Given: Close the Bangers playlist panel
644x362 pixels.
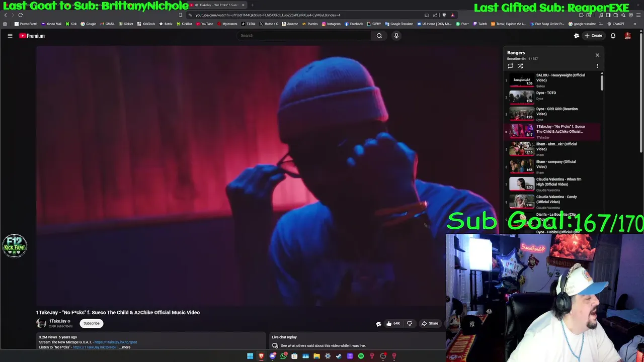Looking at the screenshot, I should pos(597,55).
